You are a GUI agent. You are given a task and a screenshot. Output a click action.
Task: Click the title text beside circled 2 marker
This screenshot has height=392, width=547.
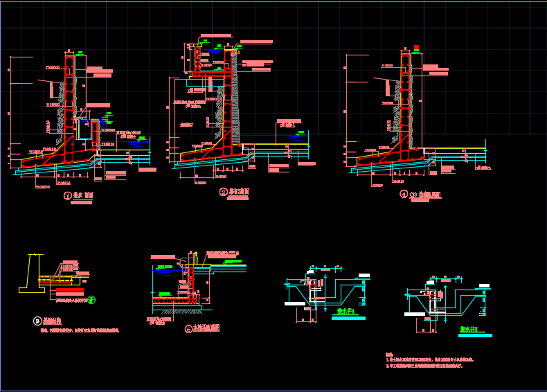239,191
